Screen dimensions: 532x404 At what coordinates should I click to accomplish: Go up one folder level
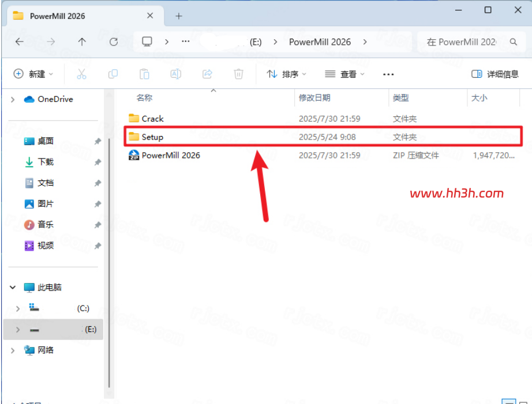82,41
